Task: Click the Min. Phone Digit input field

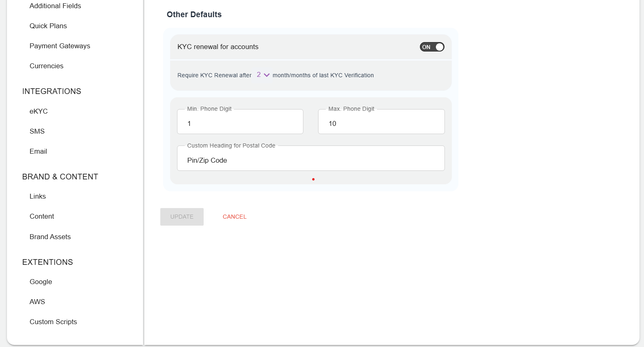Action: click(240, 123)
